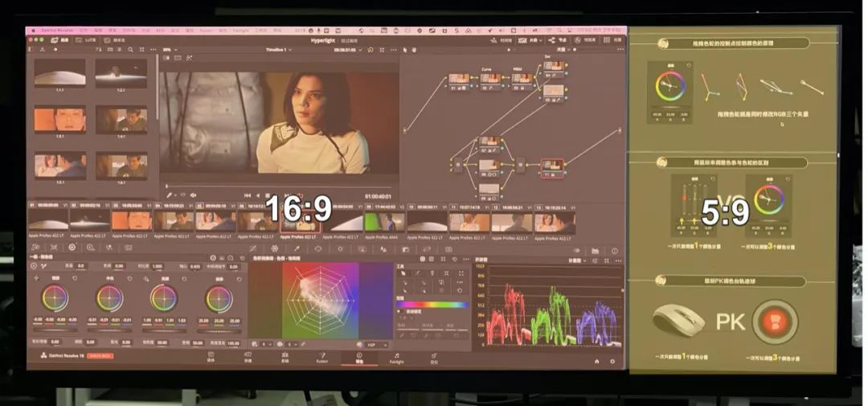Open the Blur palette

coord(383,249)
